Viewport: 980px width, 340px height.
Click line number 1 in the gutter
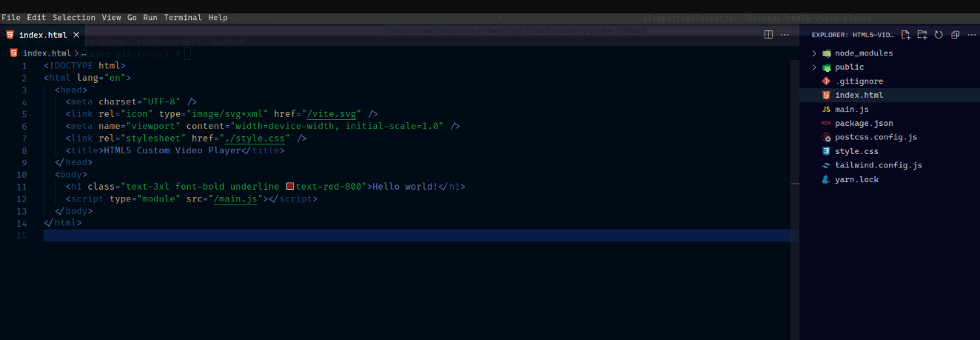tap(24, 66)
